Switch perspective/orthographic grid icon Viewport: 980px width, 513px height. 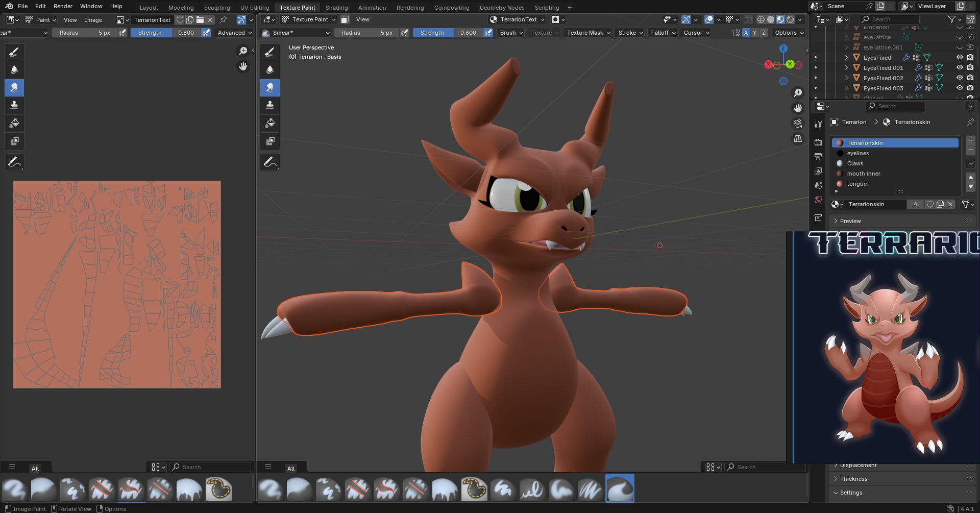pos(798,139)
